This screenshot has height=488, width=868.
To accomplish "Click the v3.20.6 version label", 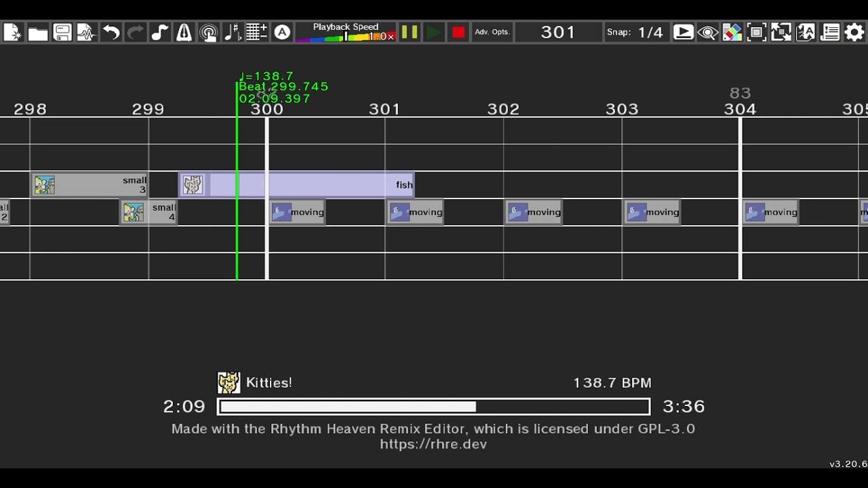I will click(848, 464).
